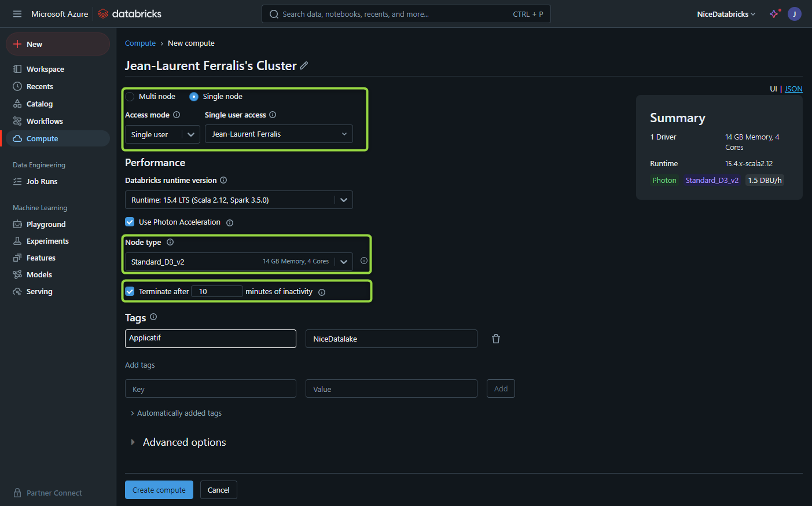The width and height of the screenshot is (812, 506).
Task: Click the Standard_D3_v2 badge in Summary
Action: coord(712,180)
